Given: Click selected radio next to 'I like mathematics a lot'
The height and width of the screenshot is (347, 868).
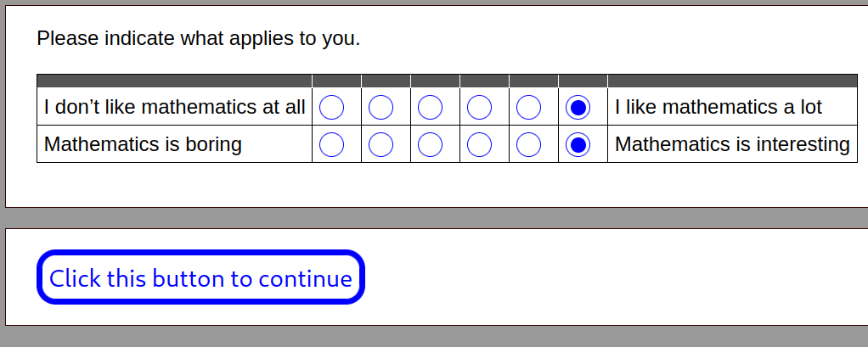Looking at the screenshot, I should click(x=578, y=107).
